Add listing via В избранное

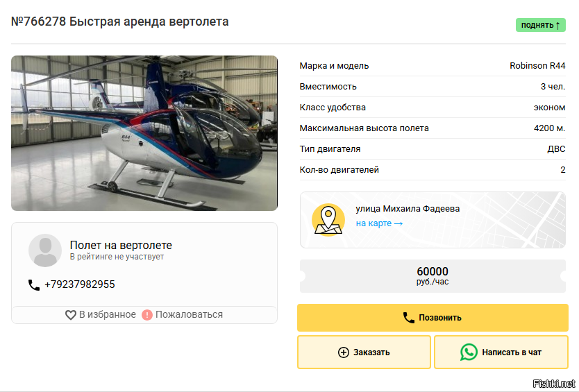(101, 315)
